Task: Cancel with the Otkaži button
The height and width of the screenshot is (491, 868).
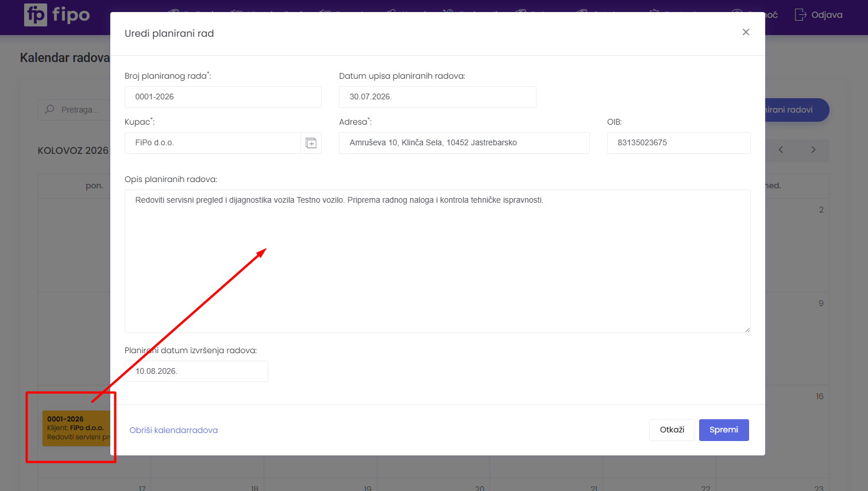Action: pos(672,430)
